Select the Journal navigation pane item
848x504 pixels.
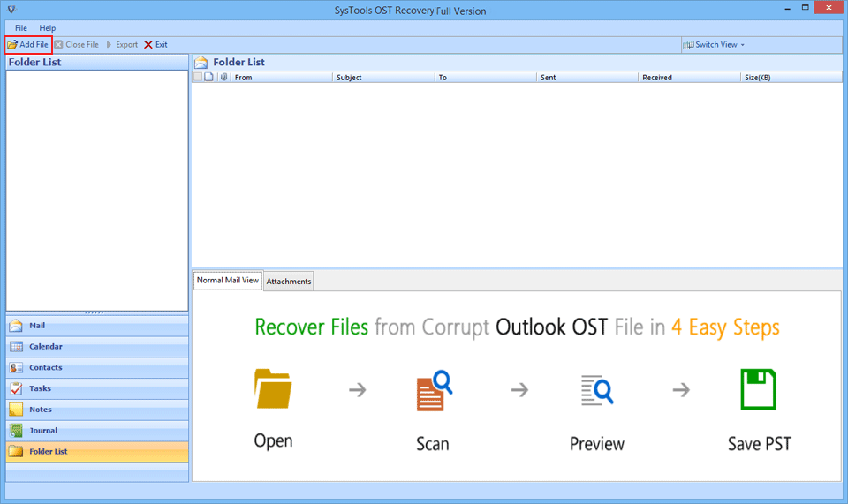97,431
